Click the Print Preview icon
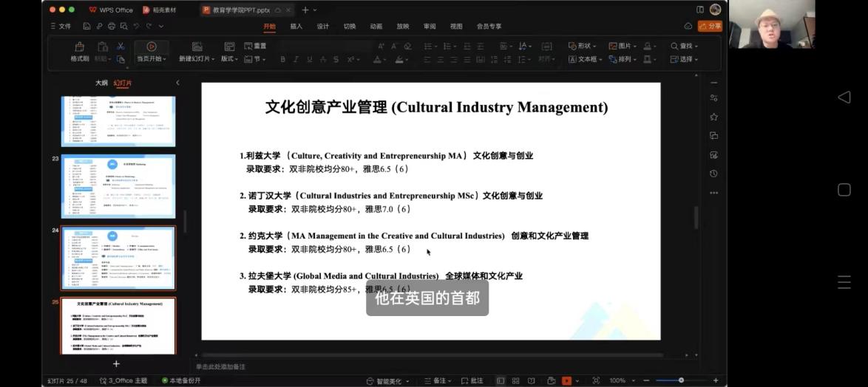The width and height of the screenshot is (868, 387). pyautogui.click(x=123, y=26)
